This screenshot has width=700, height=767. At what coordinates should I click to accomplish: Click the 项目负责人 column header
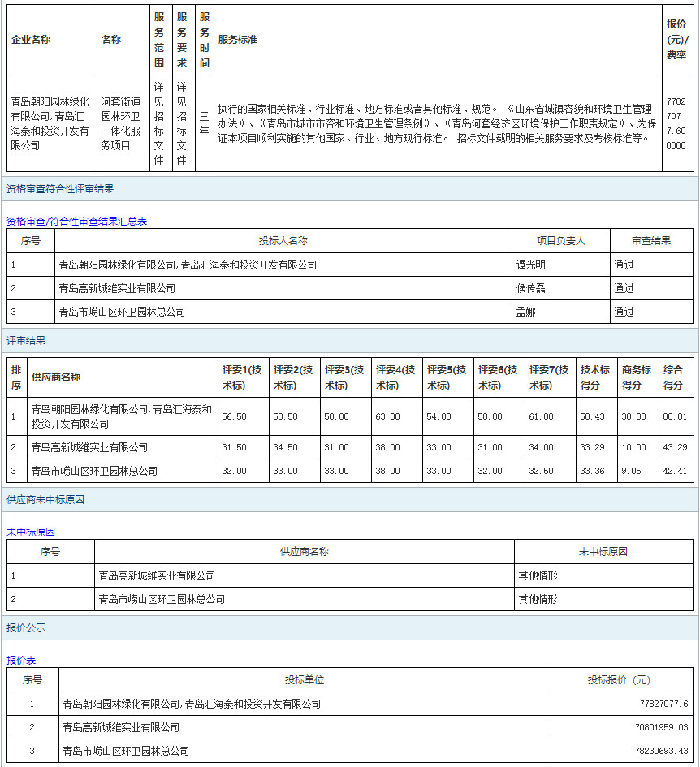coord(560,241)
